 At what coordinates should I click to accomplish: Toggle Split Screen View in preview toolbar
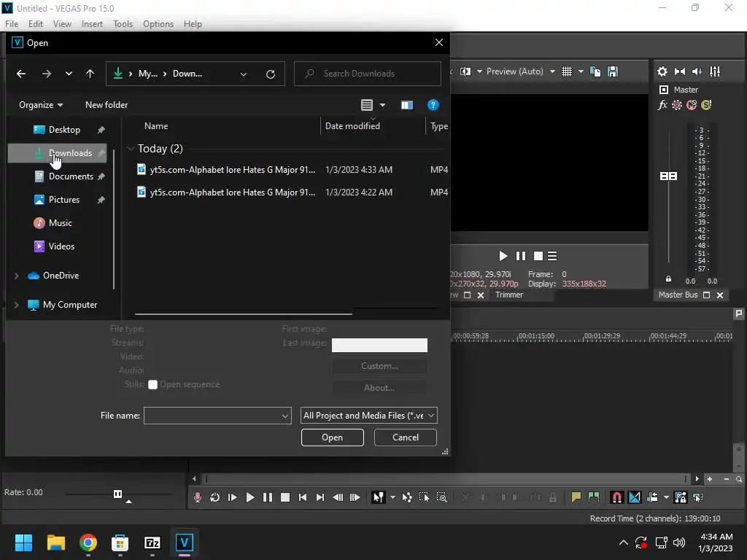coord(465,71)
